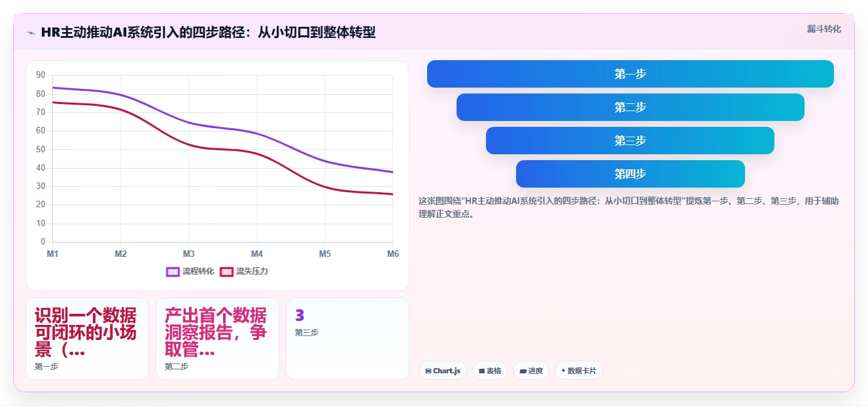This screenshot has height=406, width=868.
Task: Click the 50 value on the y-axis
Action: (x=41, y=149)
